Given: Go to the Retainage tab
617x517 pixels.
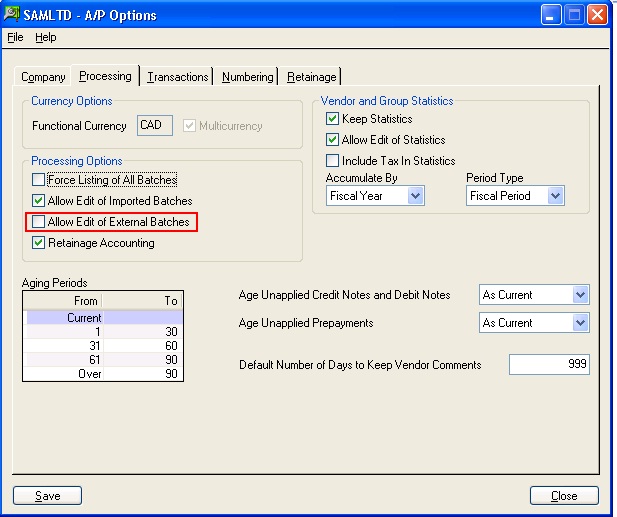Looking at the screenshot, I should click(312, 77).
